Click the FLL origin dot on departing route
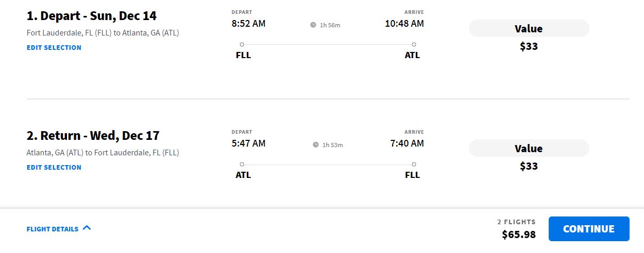644x253 pixels. pyautogui.click(x=242, y=45)
